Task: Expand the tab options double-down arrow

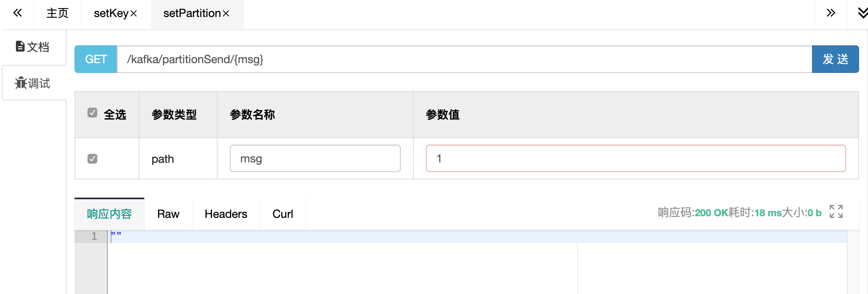Action: click(862, 13)
